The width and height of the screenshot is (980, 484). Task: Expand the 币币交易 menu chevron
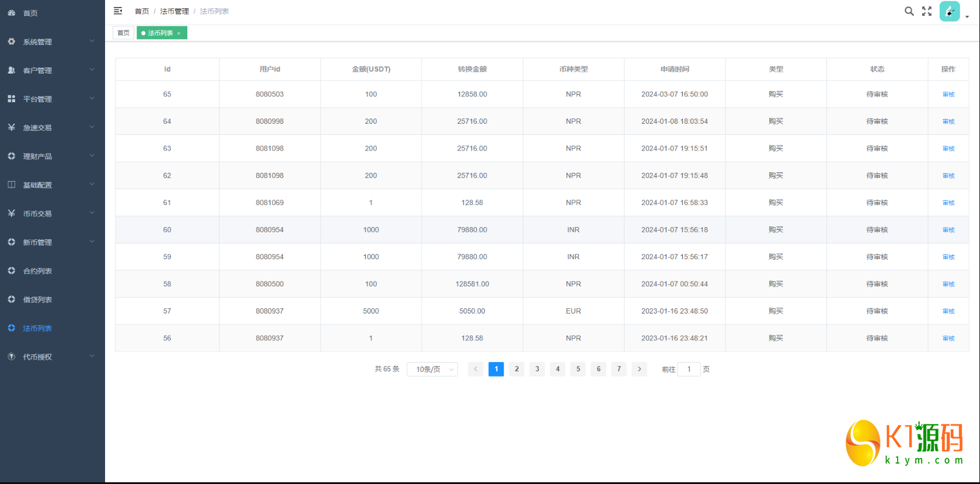pos(92,213)
